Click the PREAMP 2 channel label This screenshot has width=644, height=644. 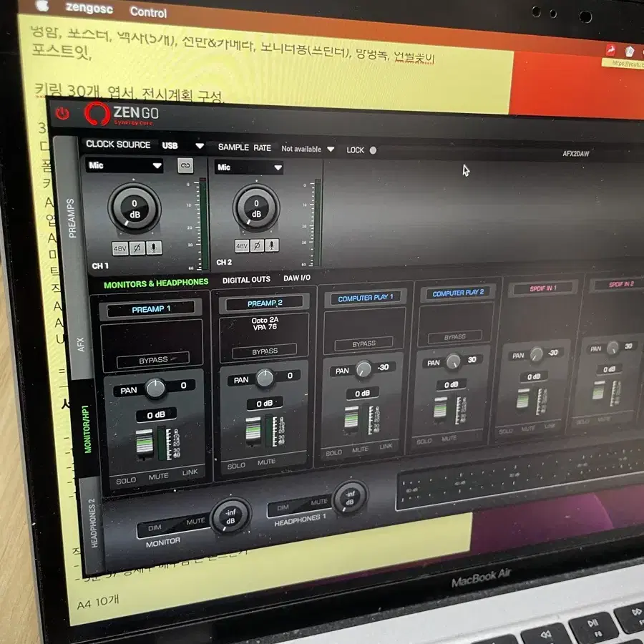point(265,303)
